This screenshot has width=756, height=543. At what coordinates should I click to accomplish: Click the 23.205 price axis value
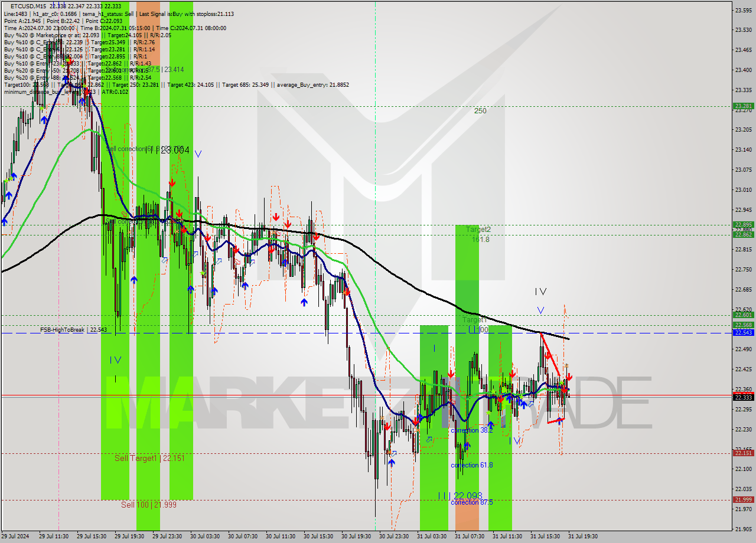[x=743, y=129]
